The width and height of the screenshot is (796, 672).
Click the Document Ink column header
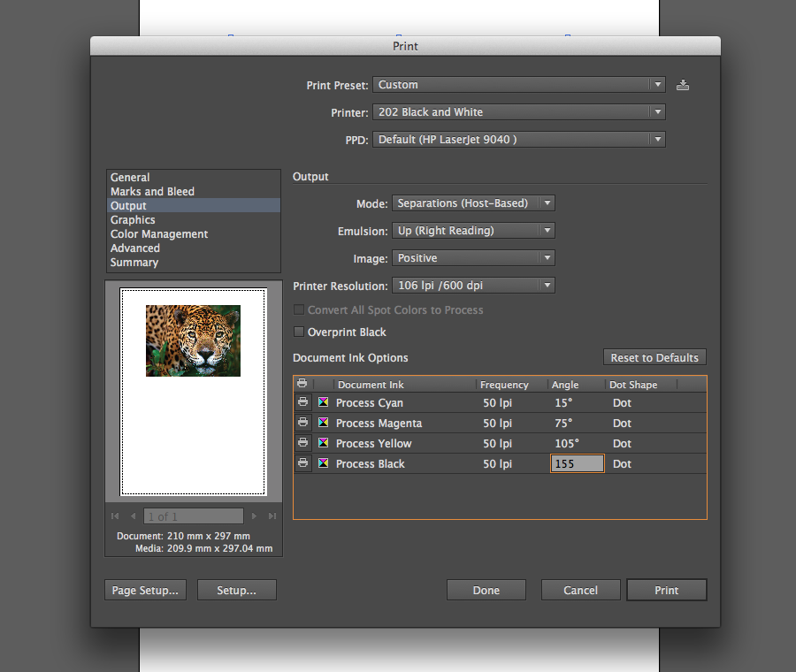(x=371, y=385)
